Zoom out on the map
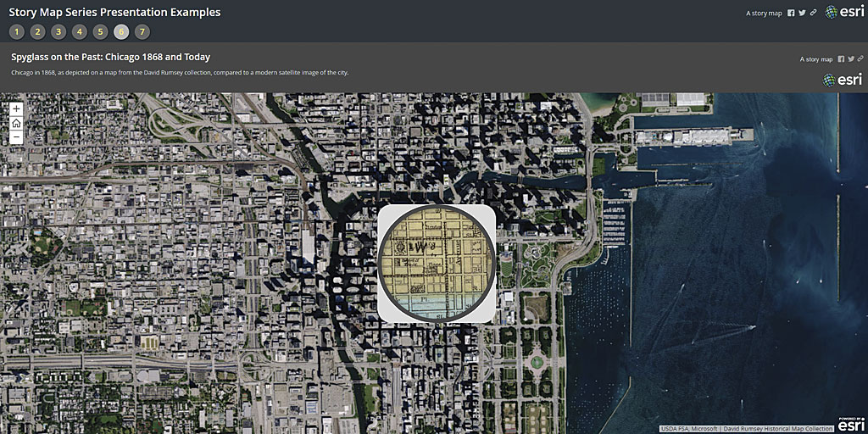 tap(17, 136)
